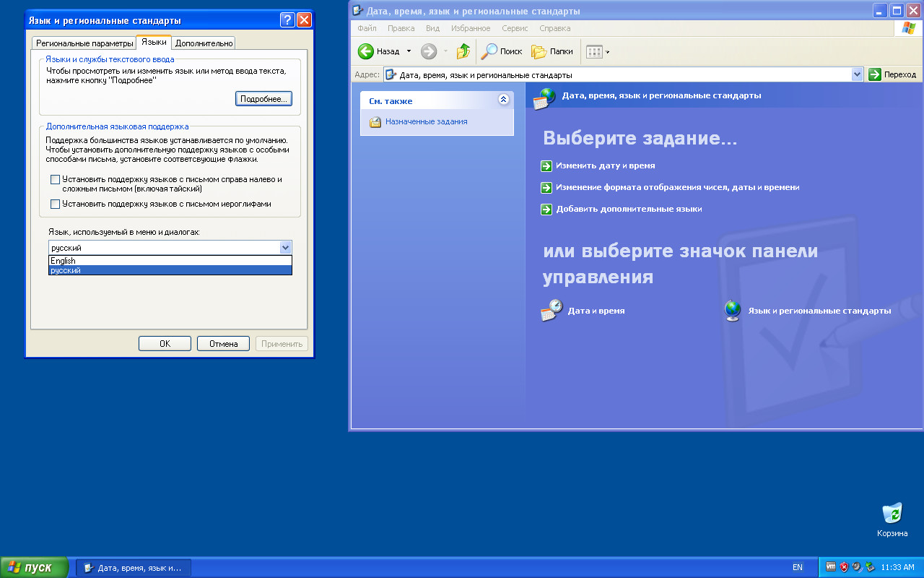Enable right-to-left and complex script language support
Screen dimensions: 924x578
coord(56,179)
